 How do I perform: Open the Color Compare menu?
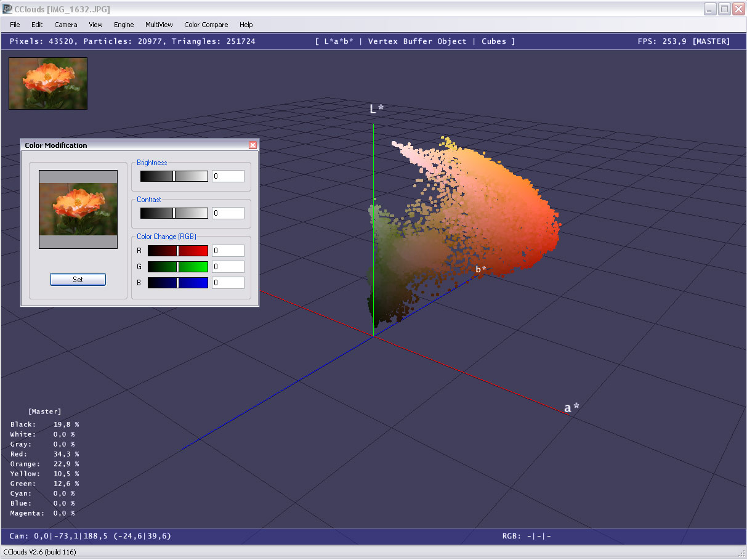pyautogui.click(x=206, y=25)
